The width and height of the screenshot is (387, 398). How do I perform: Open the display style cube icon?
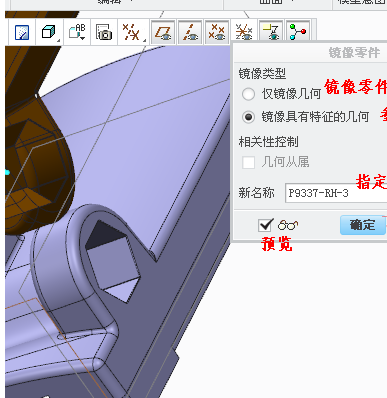pos(48,32)
